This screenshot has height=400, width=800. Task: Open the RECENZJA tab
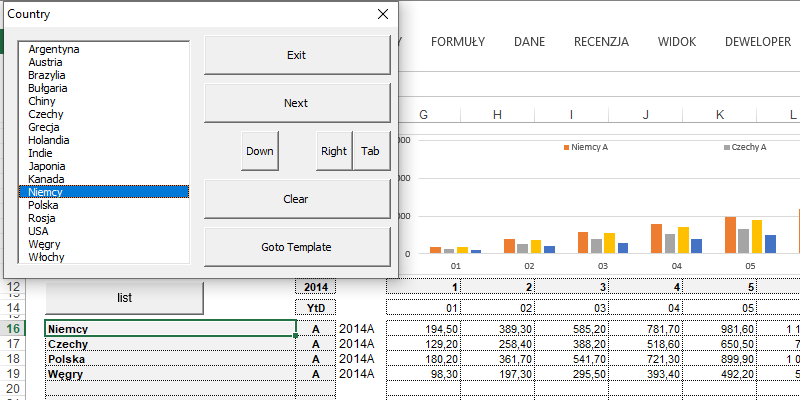click(x=601, y=42)
